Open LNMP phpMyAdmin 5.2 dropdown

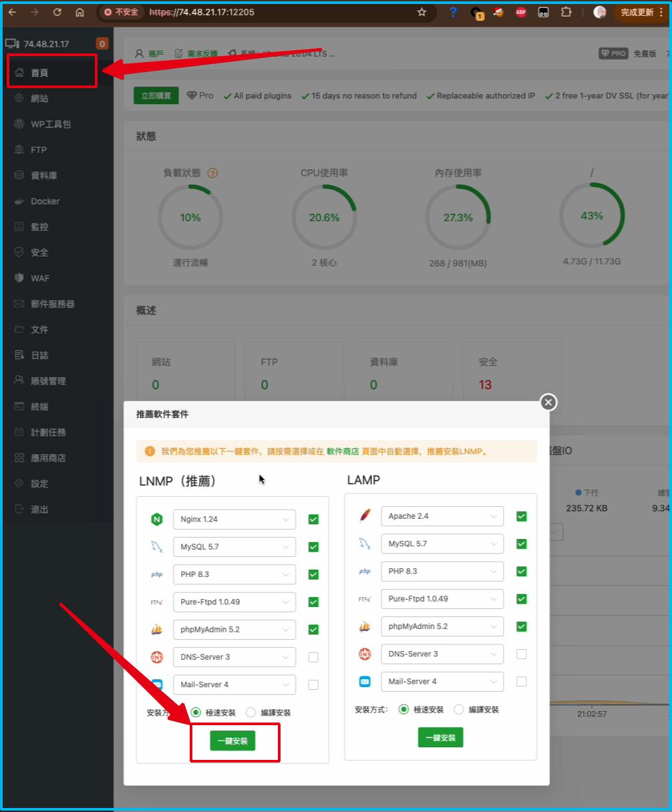pos(234,630)
